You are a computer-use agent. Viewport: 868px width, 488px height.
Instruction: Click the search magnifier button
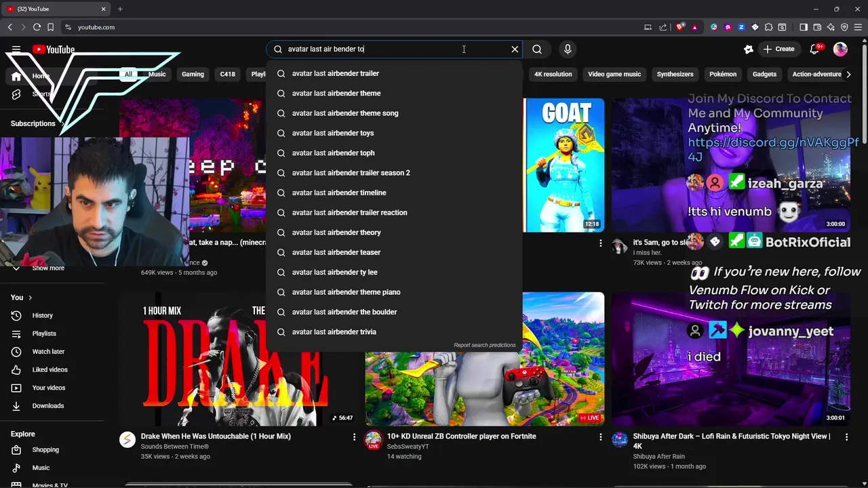[x=537, y=49]
